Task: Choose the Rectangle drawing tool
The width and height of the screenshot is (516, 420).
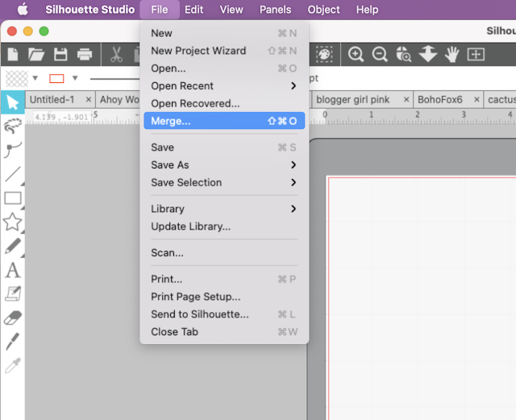Action: click(13, 198)
